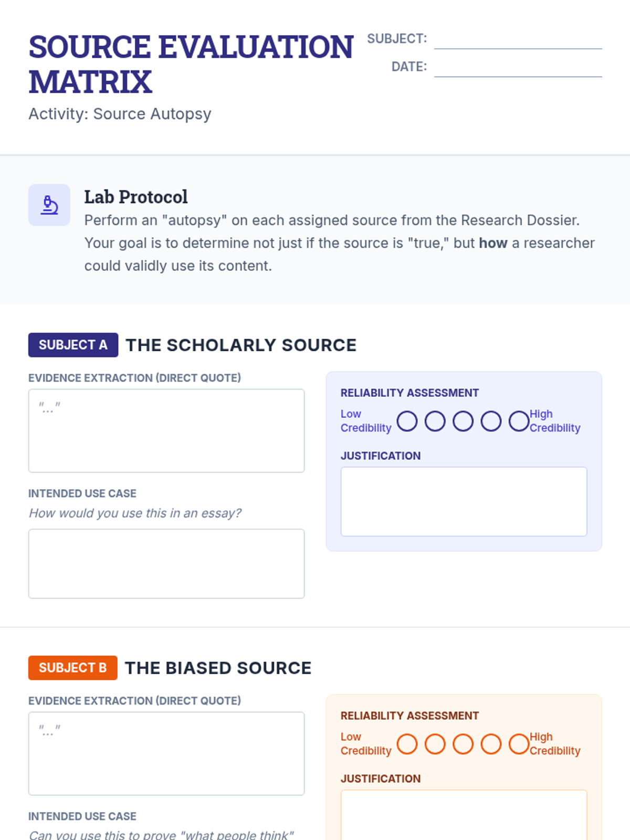
Task: Select second credibility circle for Subject B
Action: [435, 744]
